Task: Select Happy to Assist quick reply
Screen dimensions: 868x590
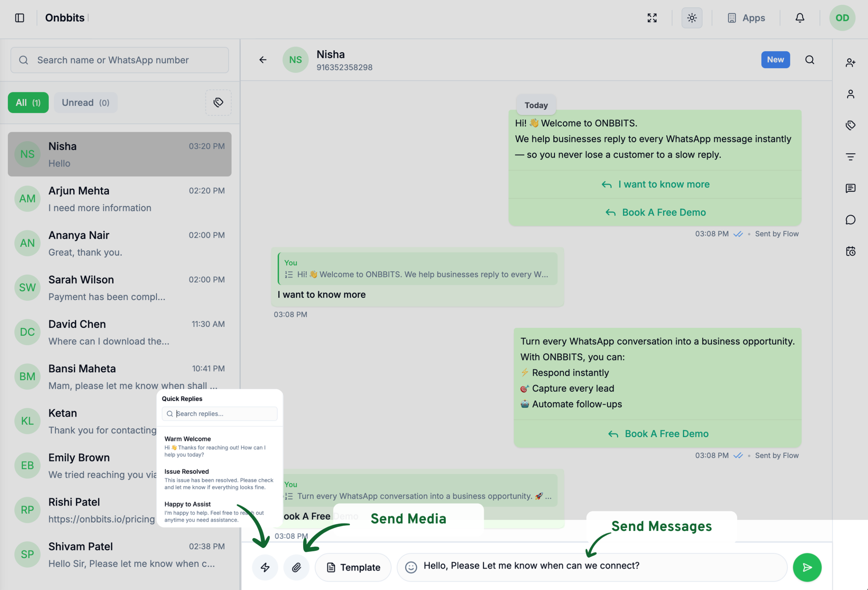Action: [x=220, y=512]
